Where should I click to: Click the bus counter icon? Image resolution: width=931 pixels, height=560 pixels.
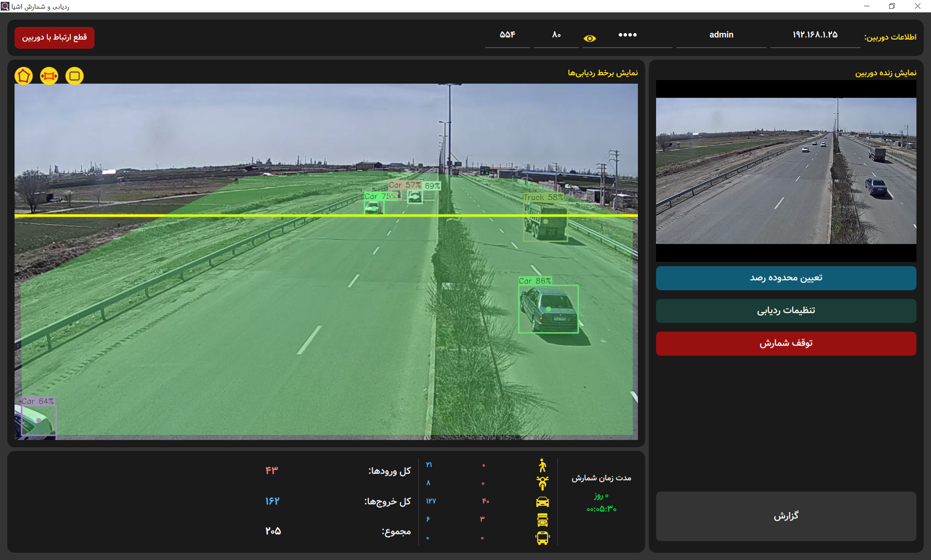(542, 538)
